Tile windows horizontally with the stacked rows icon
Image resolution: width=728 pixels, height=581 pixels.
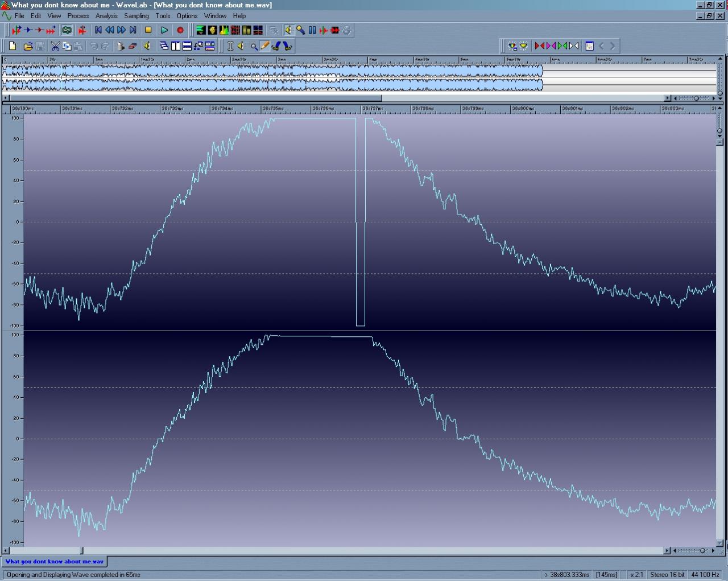coord(187,46)
